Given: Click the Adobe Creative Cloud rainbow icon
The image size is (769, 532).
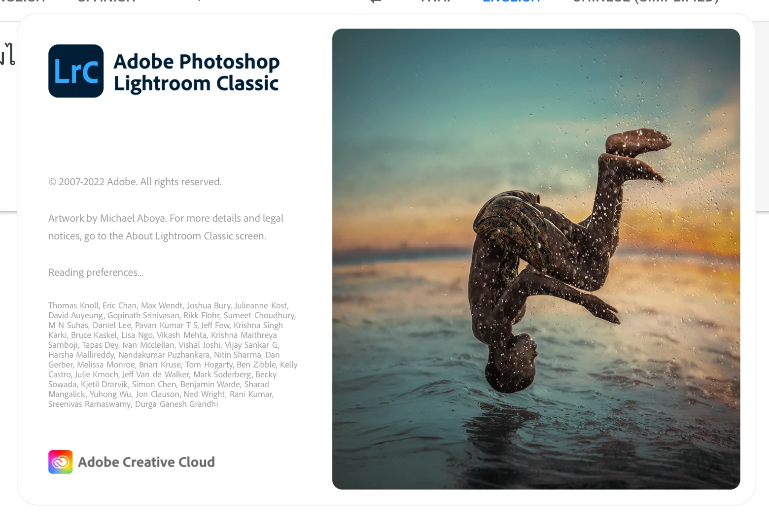Looking at the screenshot, I should 61,462.
